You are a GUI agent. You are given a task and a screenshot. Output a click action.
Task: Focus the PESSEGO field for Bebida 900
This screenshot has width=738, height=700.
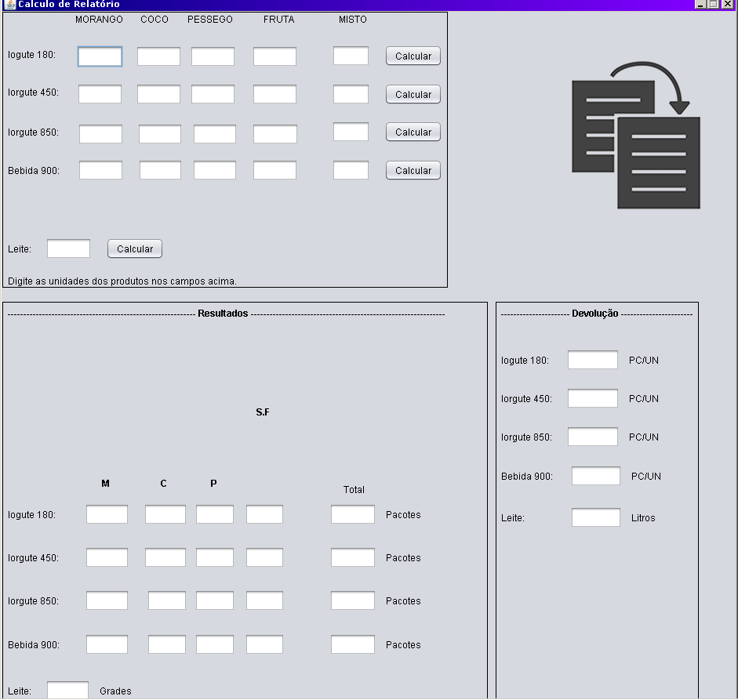215,170
